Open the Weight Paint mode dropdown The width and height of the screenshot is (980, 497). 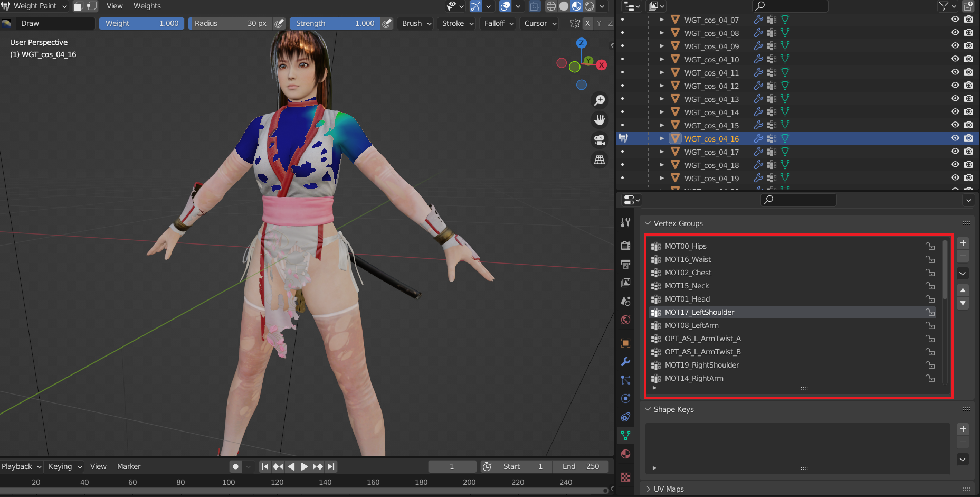pyautogui.click(x=35, y=6)
